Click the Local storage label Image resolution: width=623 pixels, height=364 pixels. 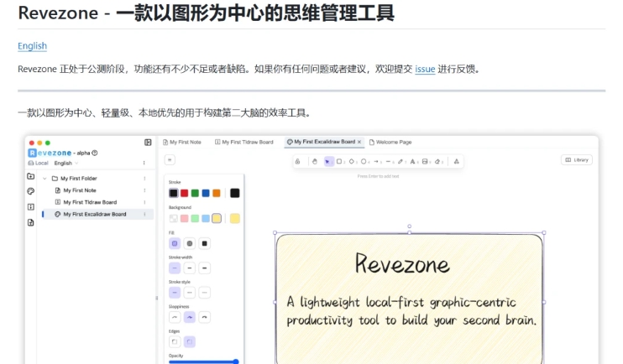click(x=38, y=164)
